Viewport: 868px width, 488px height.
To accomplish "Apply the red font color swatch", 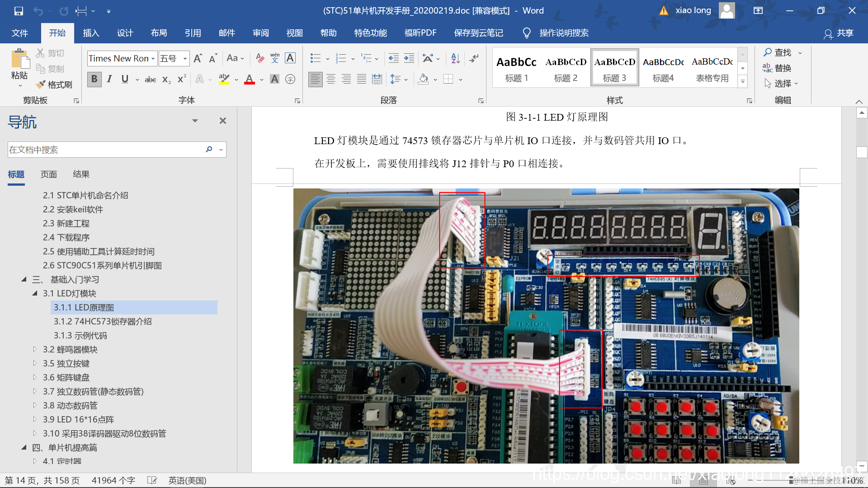I will tap(249, 80).
